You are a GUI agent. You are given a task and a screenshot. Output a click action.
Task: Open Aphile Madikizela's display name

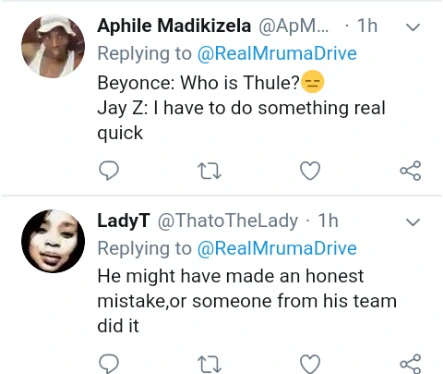[x=174, y=26]
